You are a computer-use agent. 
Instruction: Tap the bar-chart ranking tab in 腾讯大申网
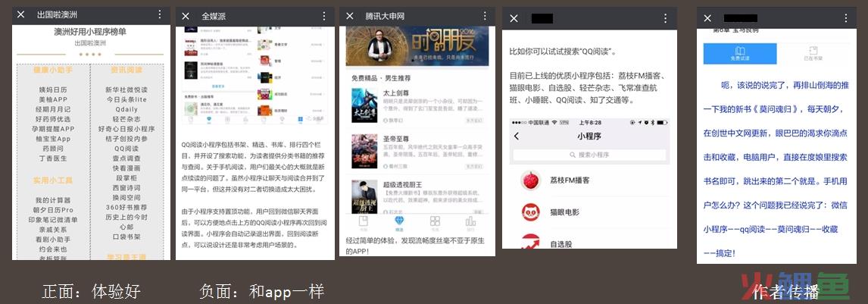(x=470, y=223)
